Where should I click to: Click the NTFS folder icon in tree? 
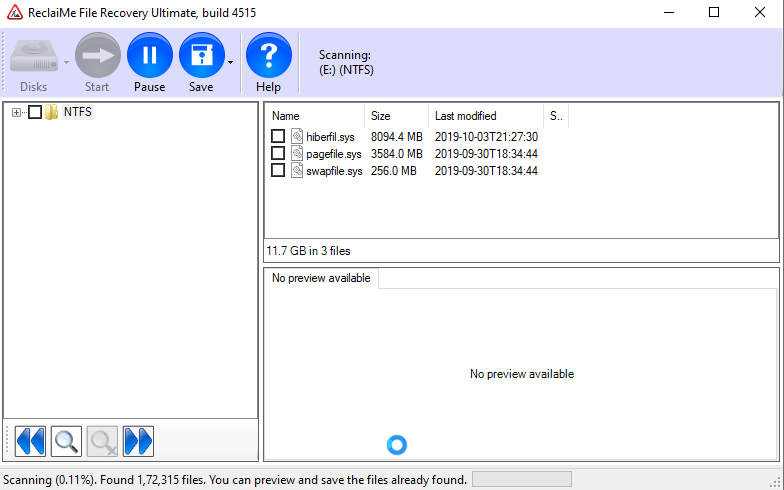coord(52,112)
